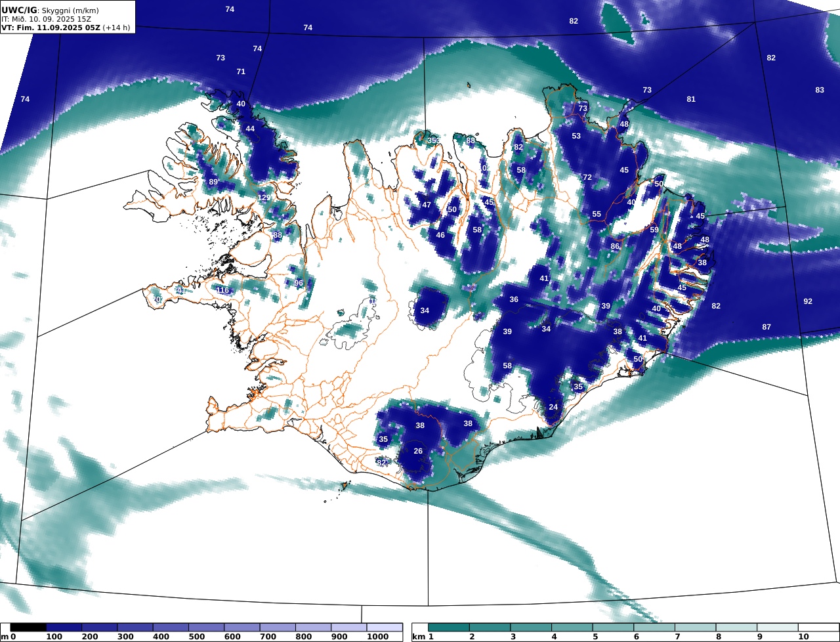Select the 'IT: Mið. 10. 09. 2025 15Z' line
The width and height of the screenshot is (840, 642).
point(46,19)
